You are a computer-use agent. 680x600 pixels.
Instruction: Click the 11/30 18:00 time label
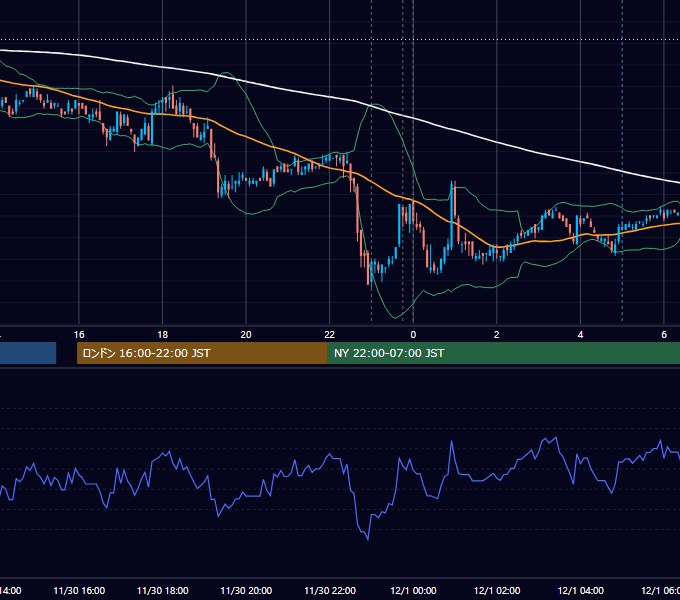click(163, 591)
